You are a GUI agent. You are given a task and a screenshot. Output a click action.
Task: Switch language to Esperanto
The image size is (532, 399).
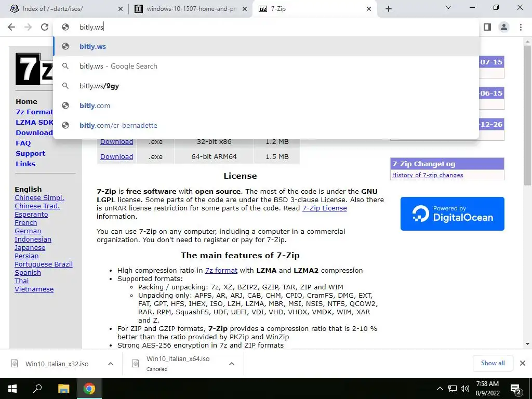31,215
